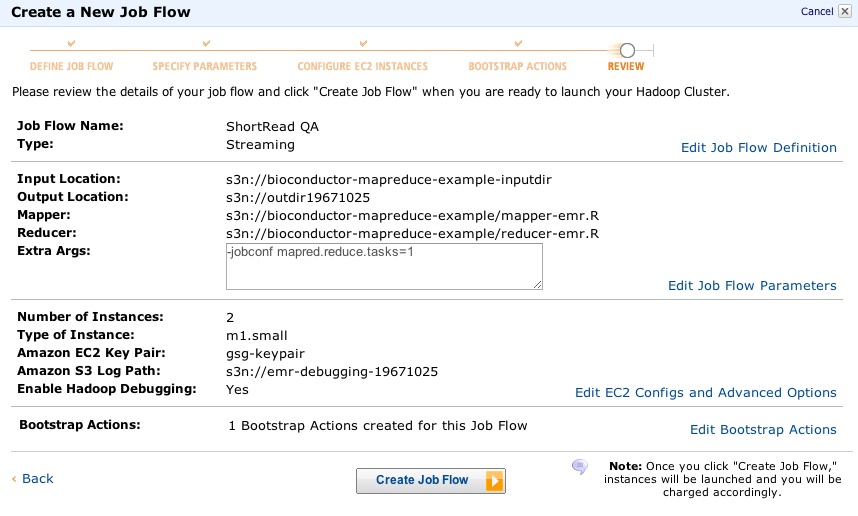Open the Configure EC2 Instances step
Viewport: 858px width, 516px height.
[x=362, y=67]
